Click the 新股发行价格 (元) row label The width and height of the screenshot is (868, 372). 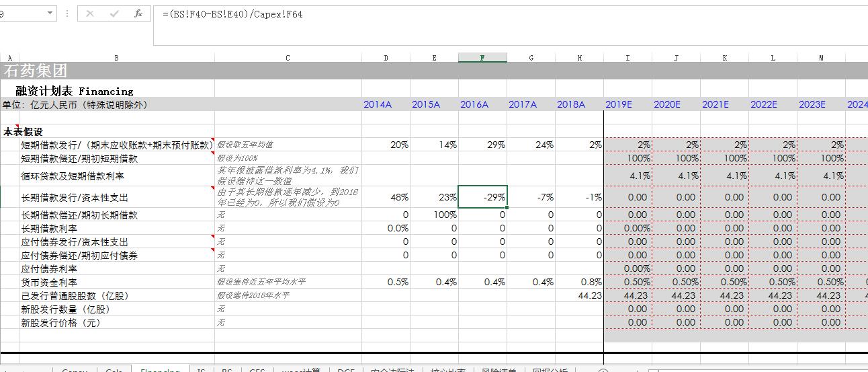pos(60,323)
